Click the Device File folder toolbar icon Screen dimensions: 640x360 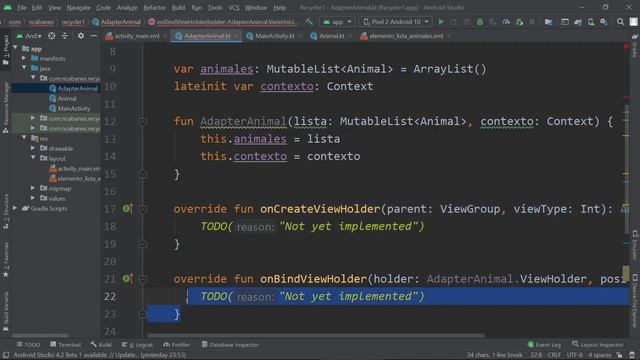pos(549,22)
